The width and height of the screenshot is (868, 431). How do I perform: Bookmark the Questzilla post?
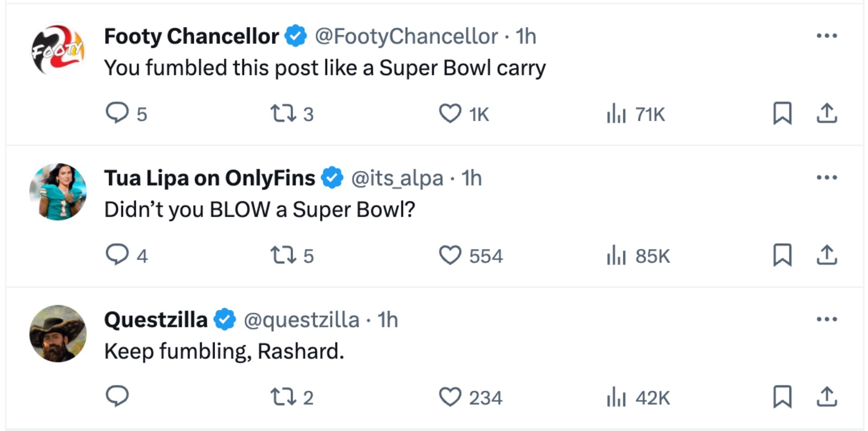pyautogui.click(x=782, y=397)
